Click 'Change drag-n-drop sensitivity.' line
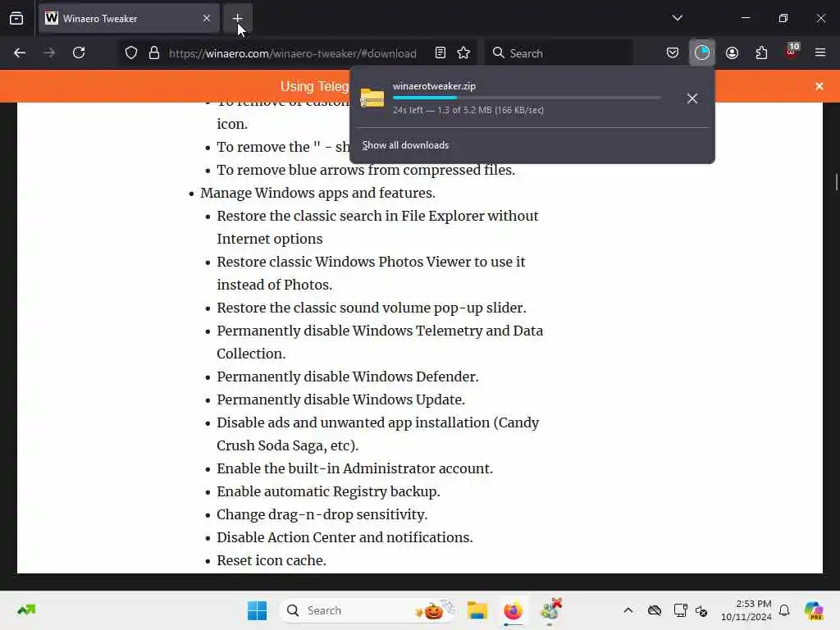 (x=322, y=514)
